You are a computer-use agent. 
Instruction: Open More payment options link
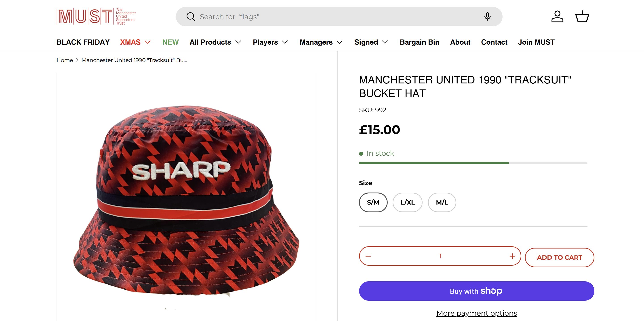(476, 313)
